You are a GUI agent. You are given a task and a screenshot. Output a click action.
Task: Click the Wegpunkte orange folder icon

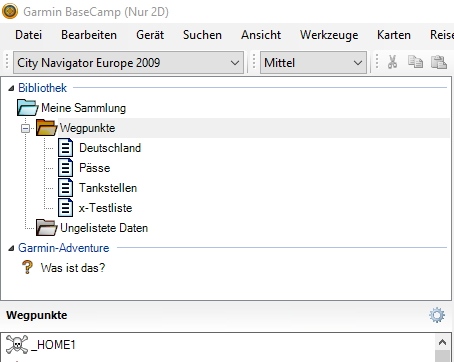coord(46,128)
